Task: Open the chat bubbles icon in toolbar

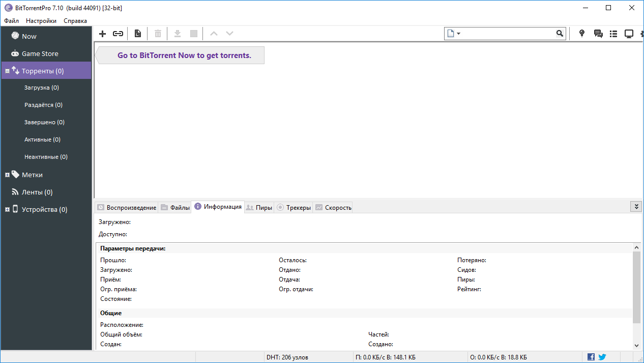Action: 598,34
